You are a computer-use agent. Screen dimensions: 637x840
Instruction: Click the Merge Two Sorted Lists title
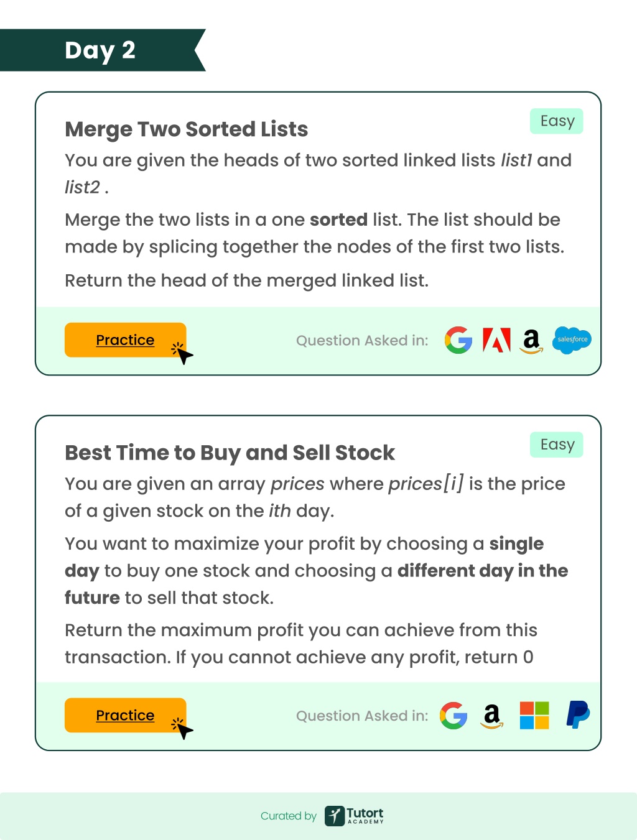coord(187,129)
